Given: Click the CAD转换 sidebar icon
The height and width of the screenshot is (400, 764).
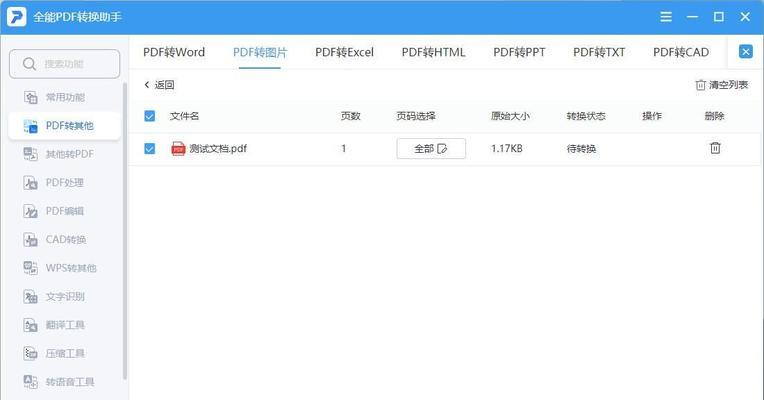Looking at the screenshot, I should (30, 240).
